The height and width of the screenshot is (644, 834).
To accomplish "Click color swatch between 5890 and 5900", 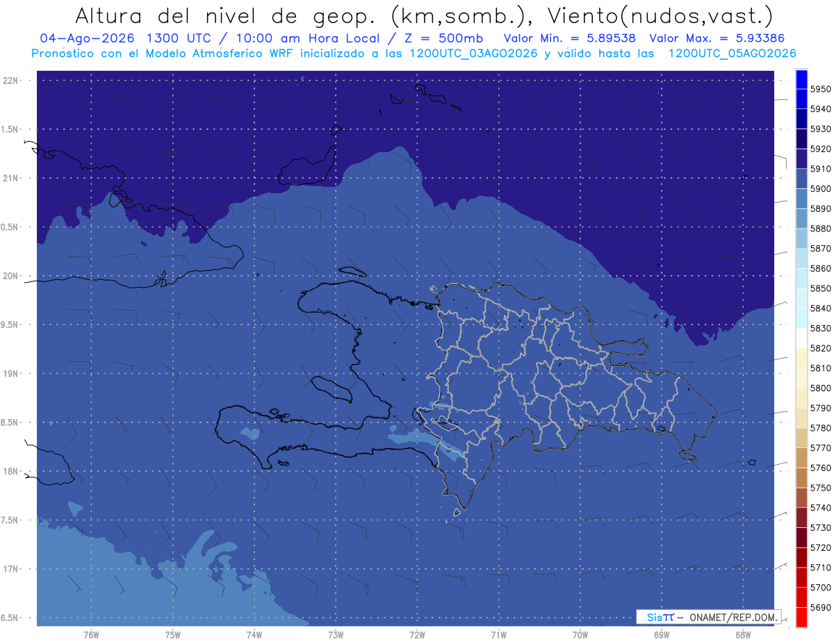I will (801, 199).
